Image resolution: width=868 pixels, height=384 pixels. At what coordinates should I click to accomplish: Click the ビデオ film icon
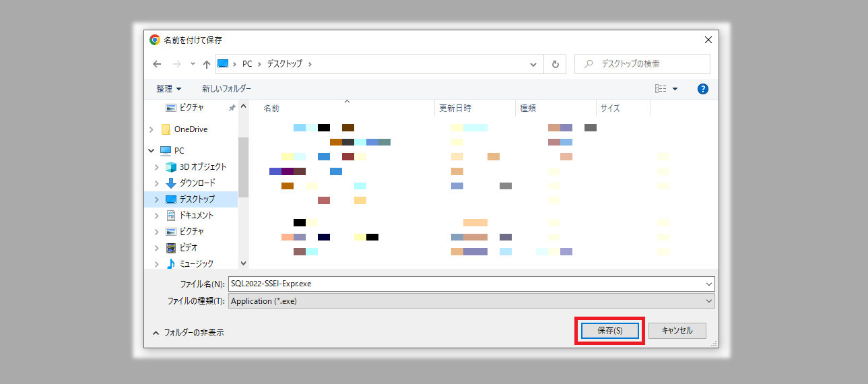171,248
